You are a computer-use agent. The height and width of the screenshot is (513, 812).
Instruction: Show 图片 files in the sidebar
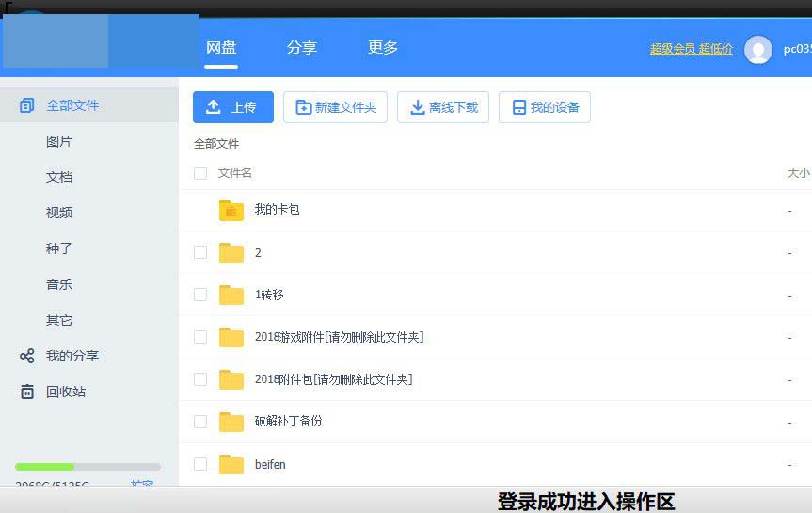[59, 141]
